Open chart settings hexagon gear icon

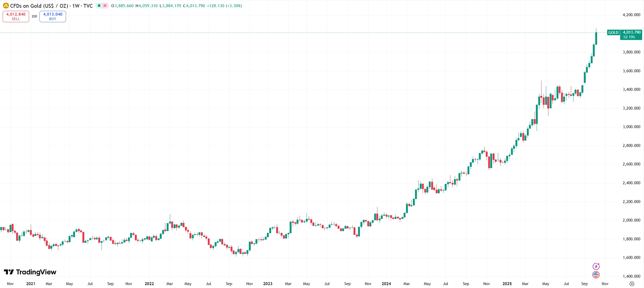click(x=632, y=284)
